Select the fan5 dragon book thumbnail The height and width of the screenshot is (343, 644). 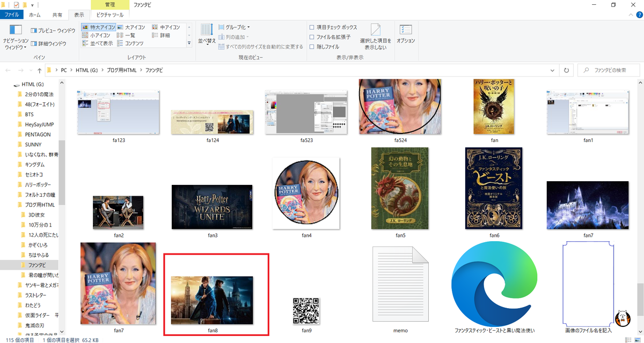click(x=400, y=189)
